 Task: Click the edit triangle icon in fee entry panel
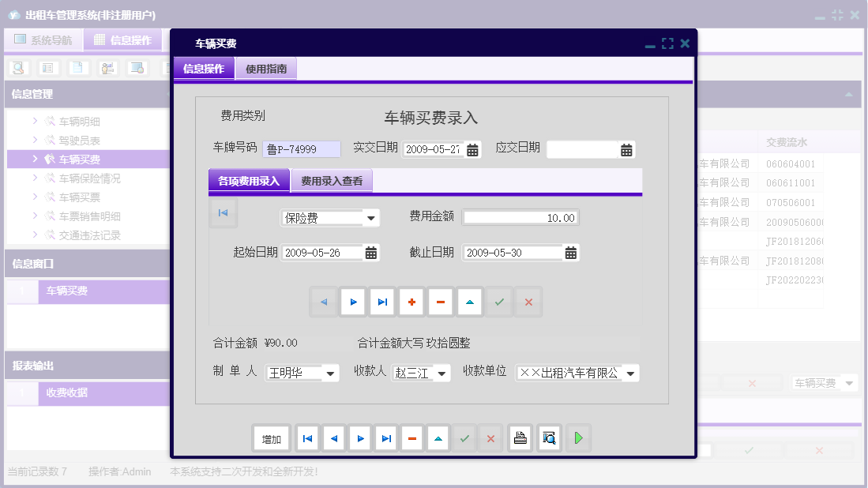469,301
